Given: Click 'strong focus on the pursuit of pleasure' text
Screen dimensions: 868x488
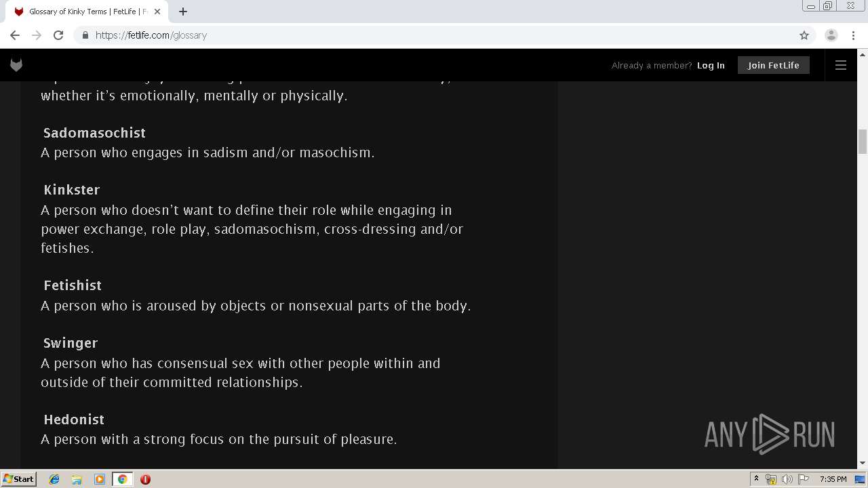Looking at the screenshot, I should point(270,439).
